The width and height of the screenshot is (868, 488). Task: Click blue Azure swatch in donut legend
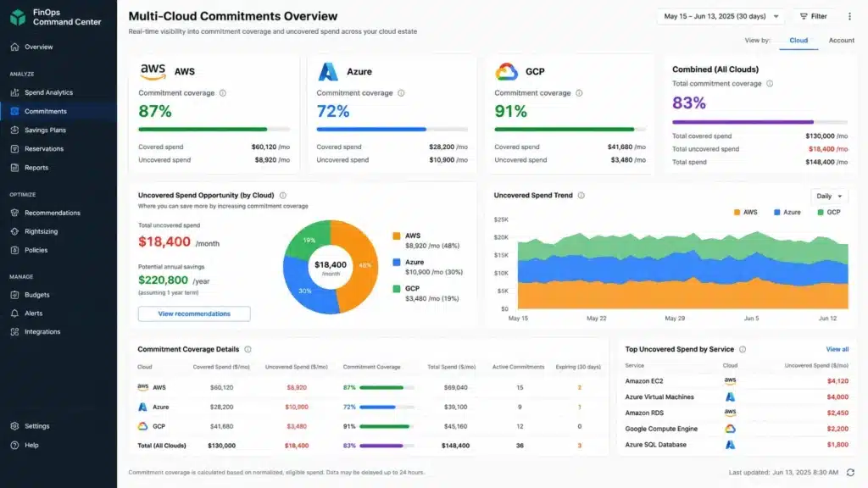(x=397, y=263)
